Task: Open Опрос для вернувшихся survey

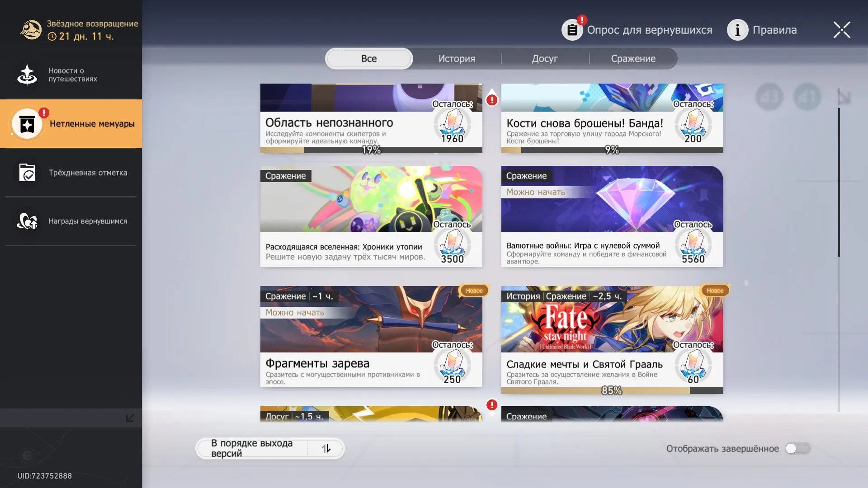Action: tap(649, 30)
